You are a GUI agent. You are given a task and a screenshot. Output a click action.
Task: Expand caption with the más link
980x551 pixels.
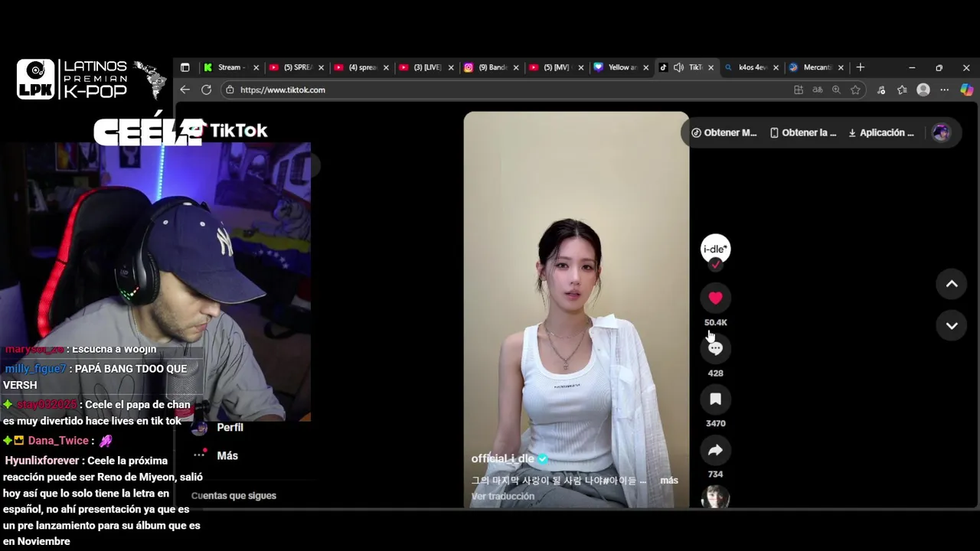[668, 481]
